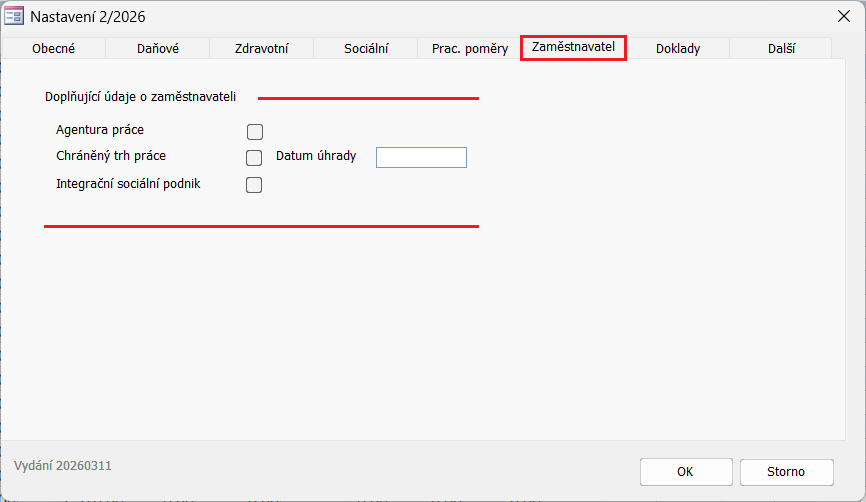
Task: Open the Daňové tab
Action: [x=156, y=48]
